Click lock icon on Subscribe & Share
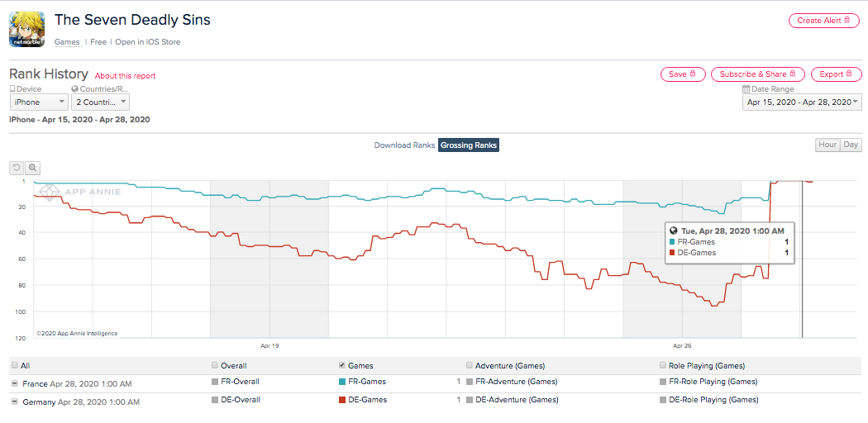The height and width of the screenshot is (423, 868). tap(793, 74)
